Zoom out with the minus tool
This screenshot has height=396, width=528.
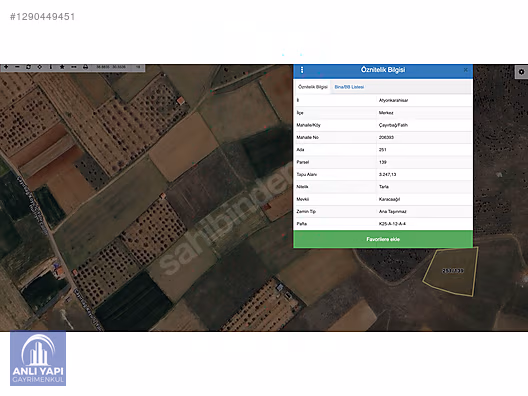(x=17, y=67)
